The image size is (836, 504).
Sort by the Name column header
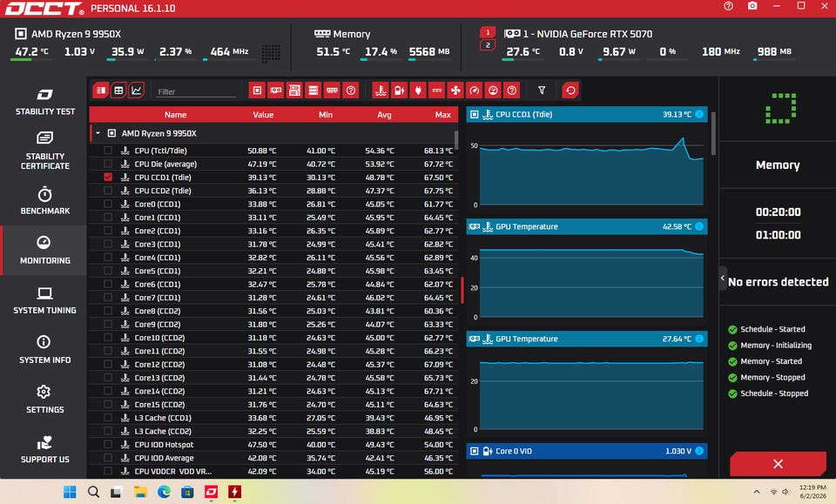175,115
